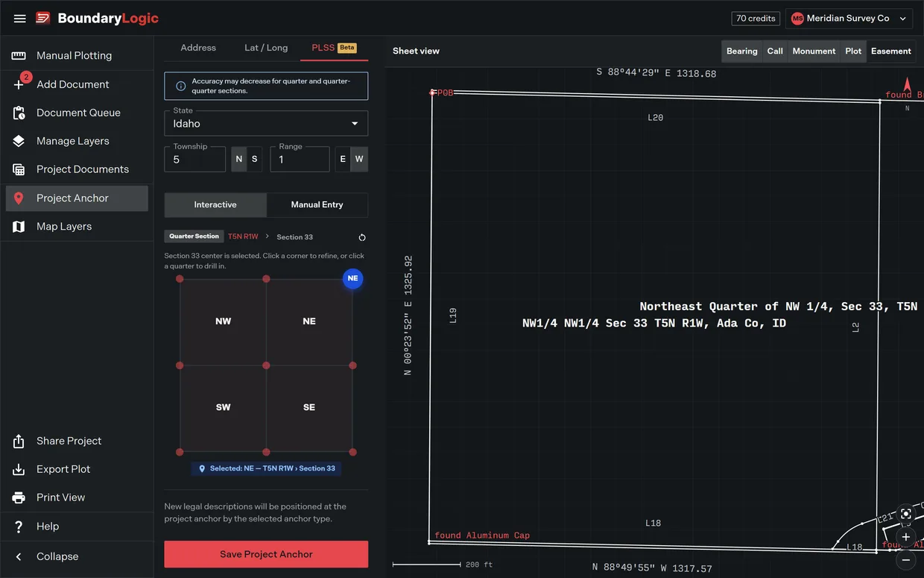This screenshot has width=924, height=578.
Task: Click the notification badge on Add Document
Action: pyautogui.click(x=26, y=77)
